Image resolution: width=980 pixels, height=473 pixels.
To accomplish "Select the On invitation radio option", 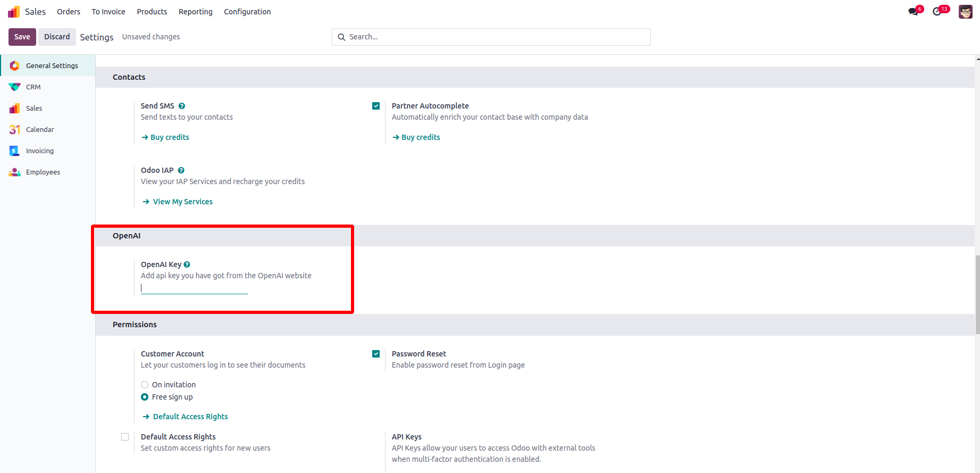I will (145, 385).
